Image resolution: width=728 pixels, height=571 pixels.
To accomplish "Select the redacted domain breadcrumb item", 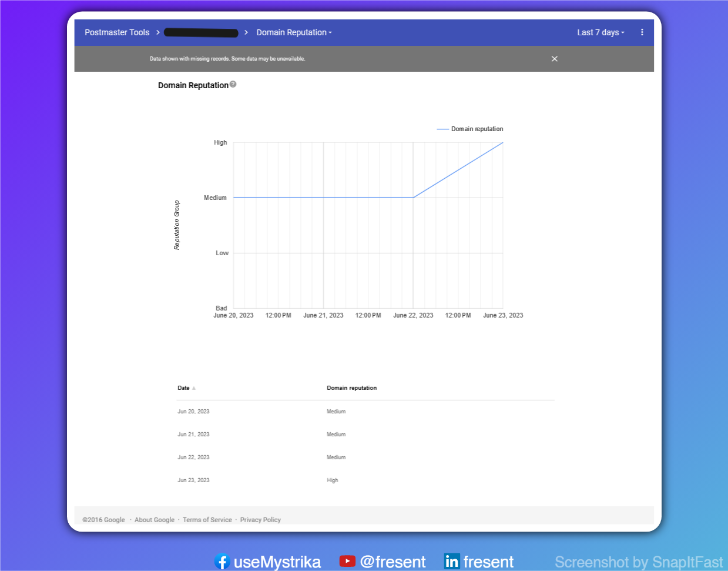I will point(201,32).
